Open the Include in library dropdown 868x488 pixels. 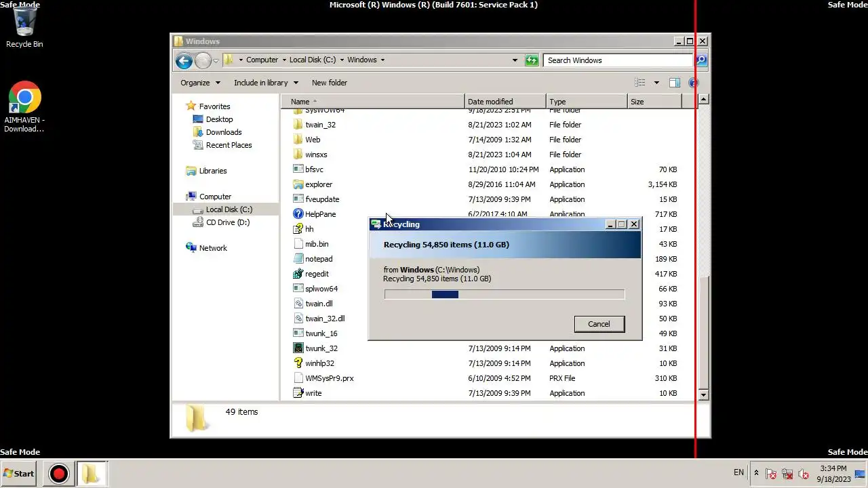click(266, 83)
